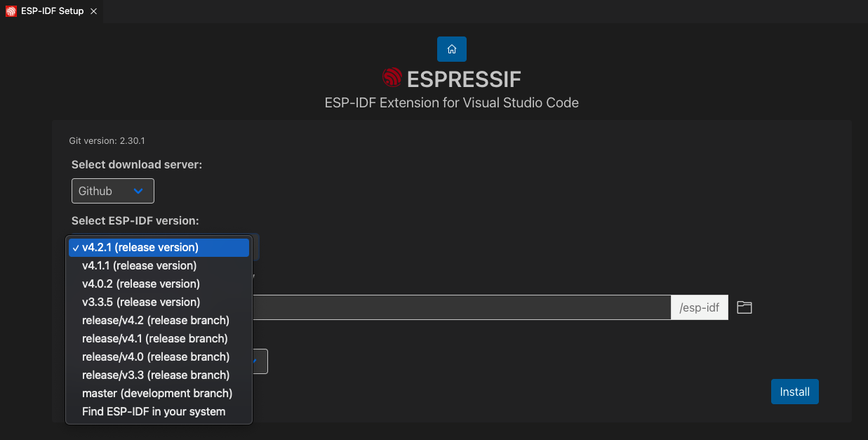This screenshot has width=868, height=440.
Task: Click the 'Select ESP-IDF version:' label
Action: pos(135,220)
